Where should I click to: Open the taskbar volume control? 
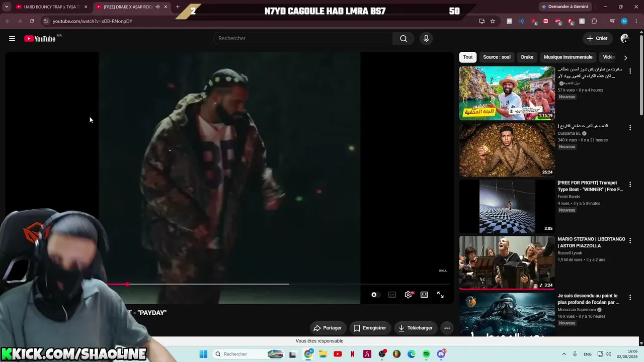608,354
